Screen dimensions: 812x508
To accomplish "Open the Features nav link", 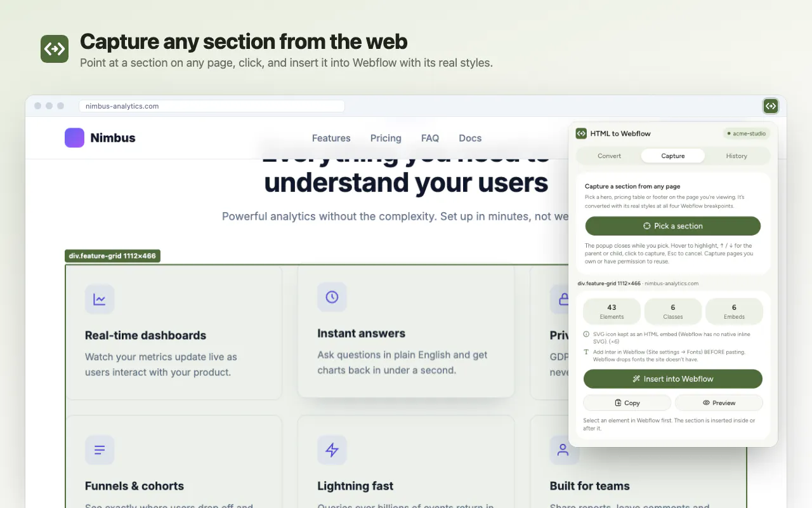I will coord(331,138).
